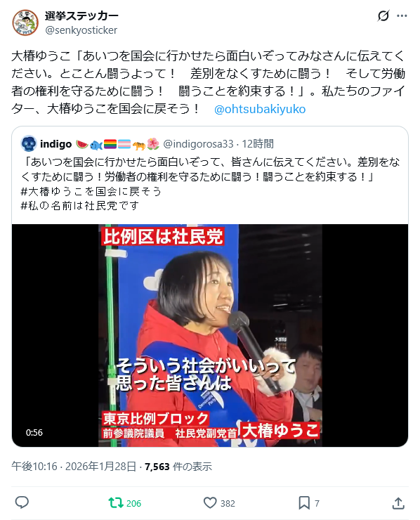Open hashtag #私の名前は社民党です
The height and width of the screenshot is (520, 420).
[x=79, y=206]
